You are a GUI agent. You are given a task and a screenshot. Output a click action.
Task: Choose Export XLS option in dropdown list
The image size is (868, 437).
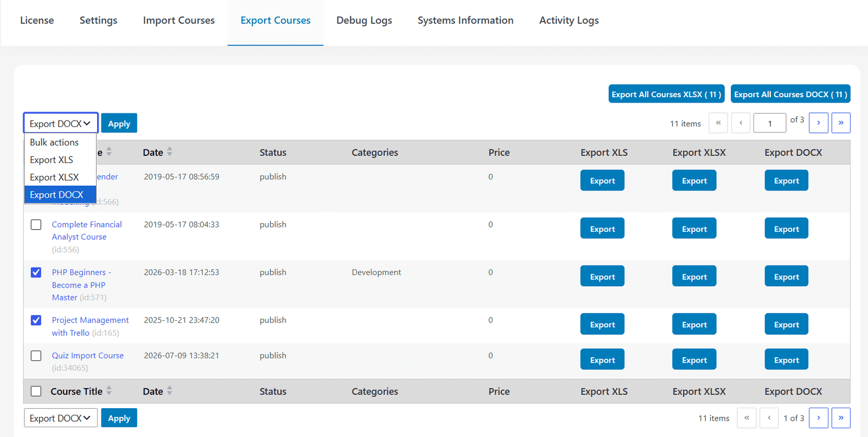point(60,160)
